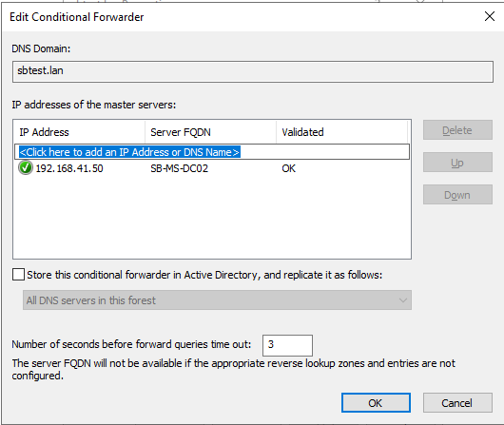Click the replication scope dropdown arrow
The height and width of the screenshot is (425, 504).
coord(403,300)
